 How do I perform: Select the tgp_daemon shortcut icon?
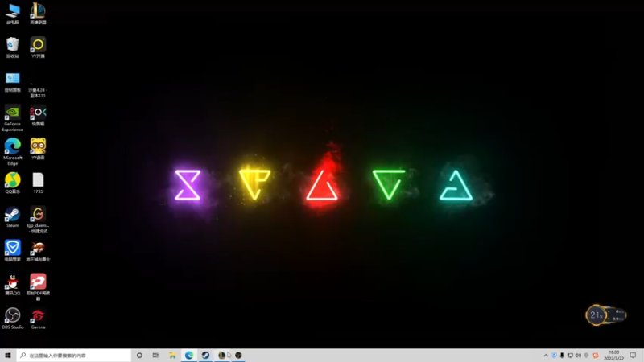click(x=38, y=220)
